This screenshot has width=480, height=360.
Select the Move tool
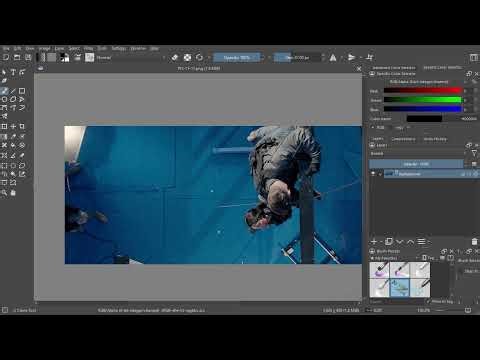coord(13,126)
